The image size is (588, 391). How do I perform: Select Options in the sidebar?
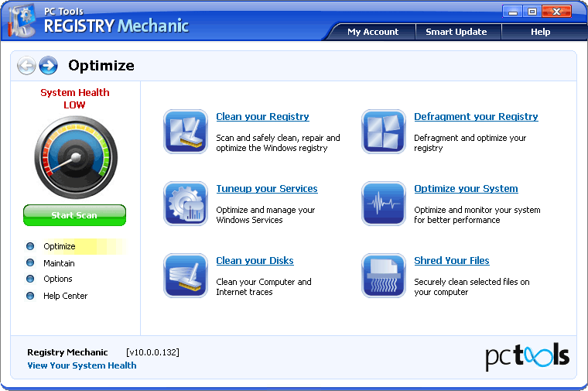coord(58,279)
